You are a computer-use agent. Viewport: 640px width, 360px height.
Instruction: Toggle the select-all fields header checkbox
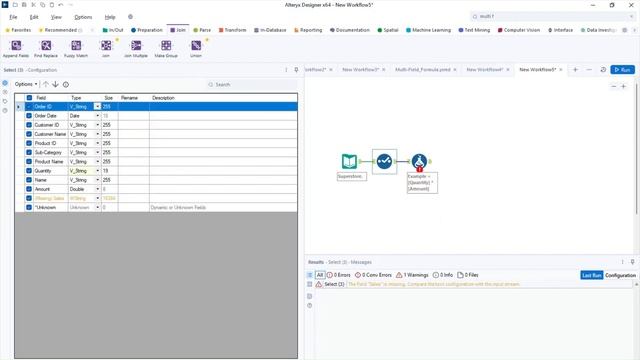pos(29,98)
